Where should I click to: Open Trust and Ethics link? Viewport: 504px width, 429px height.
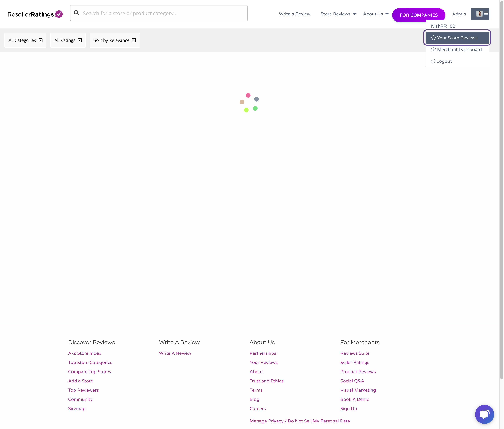[266, 381]
